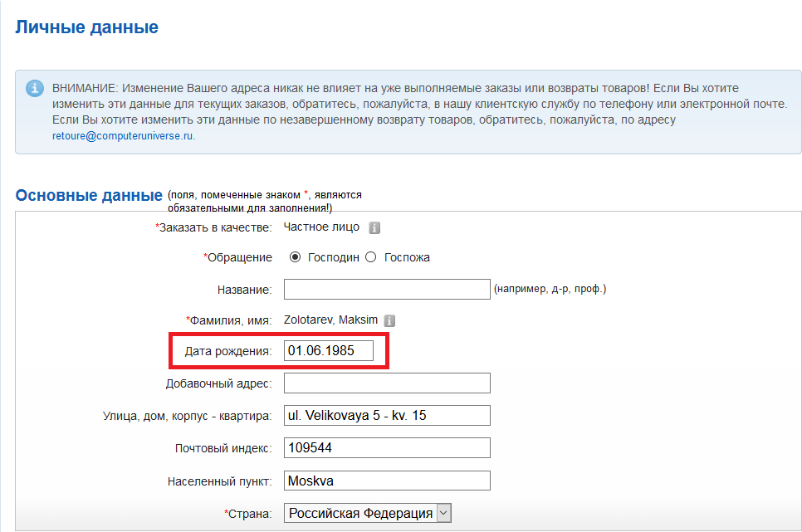802x532 pixels.
Task: Click the Улица, дом, корпус - квартира label
Action: click(x=187, y=416)
